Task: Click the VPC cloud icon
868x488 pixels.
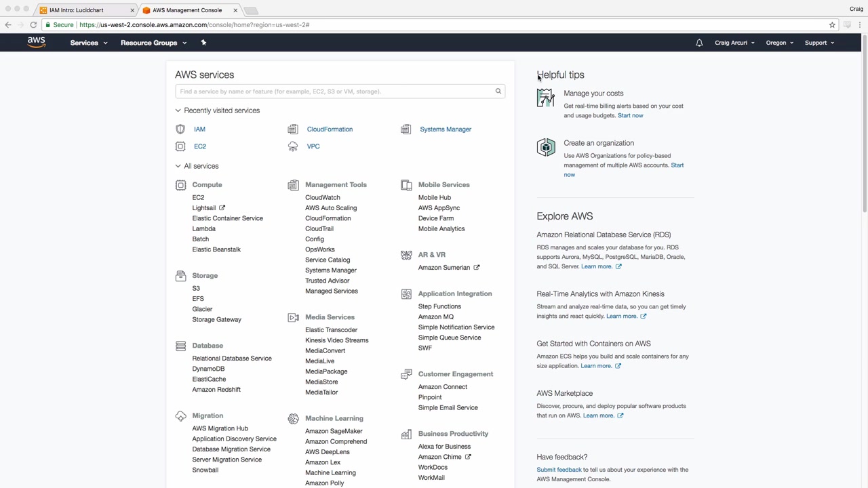Action: pyautogui.click(x=293, y=146)
